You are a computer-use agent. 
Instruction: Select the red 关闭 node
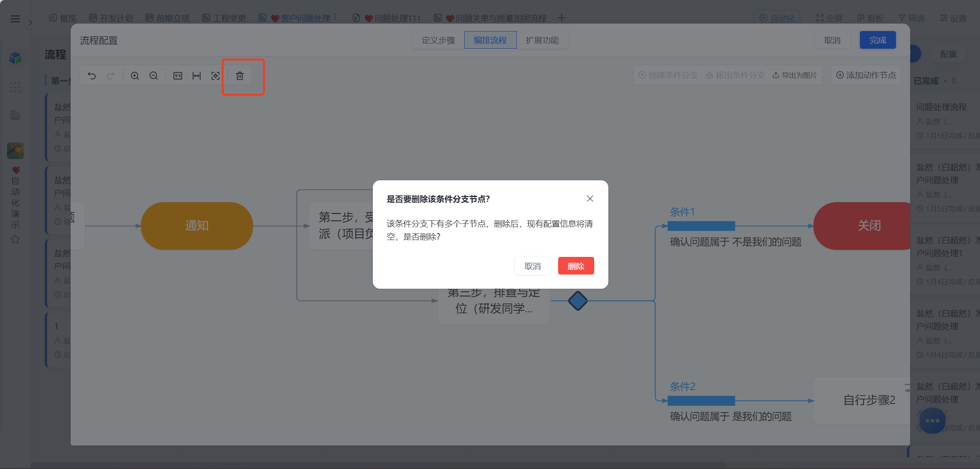tap(862, 226)
